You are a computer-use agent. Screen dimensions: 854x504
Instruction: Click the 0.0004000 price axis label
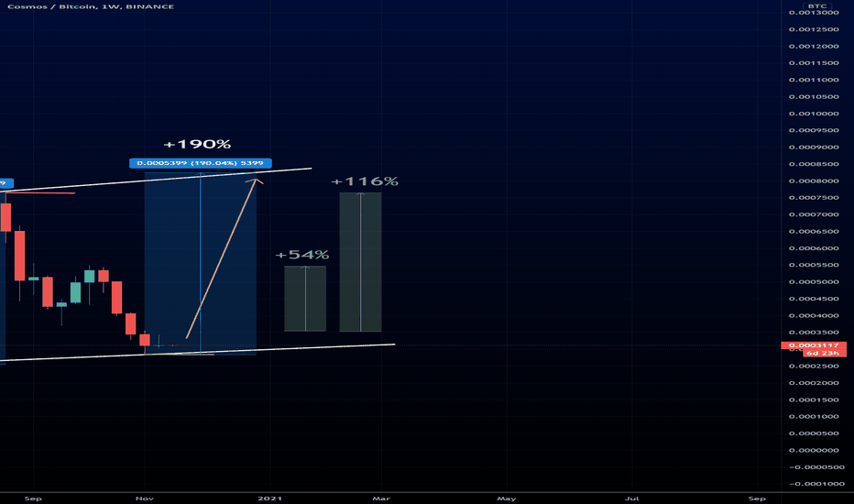pyautogui.click(x=814, y=316)
